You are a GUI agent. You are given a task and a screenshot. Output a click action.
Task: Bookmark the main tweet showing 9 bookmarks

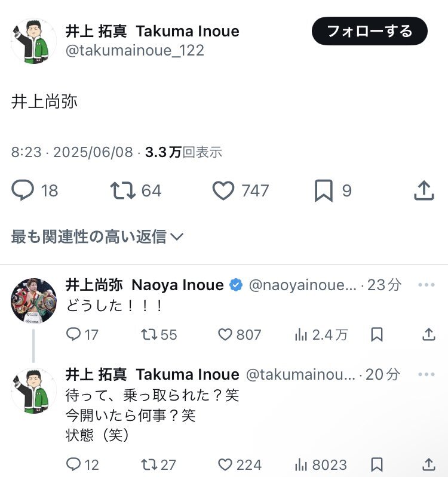click(333, 190)
